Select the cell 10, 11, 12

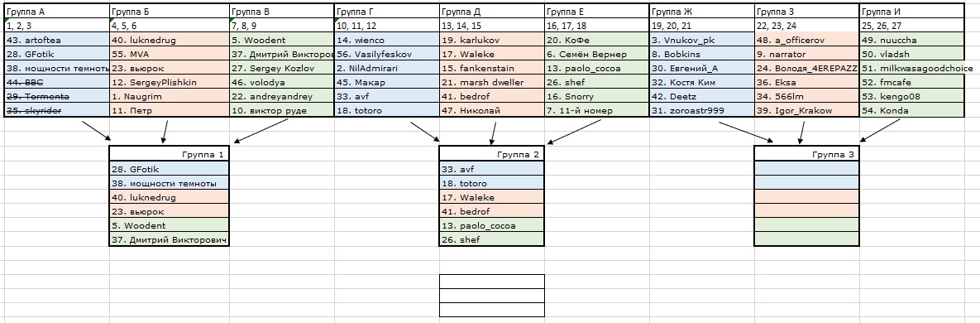click(x=387, y=26)
